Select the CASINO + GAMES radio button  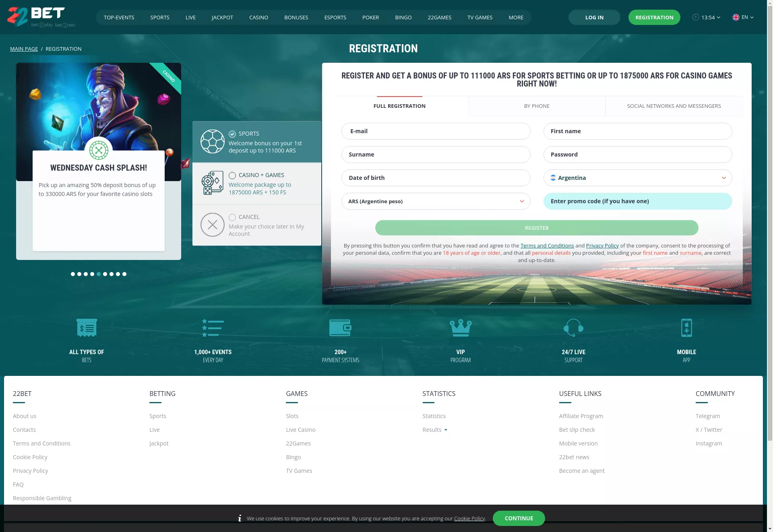click(232, 175)
